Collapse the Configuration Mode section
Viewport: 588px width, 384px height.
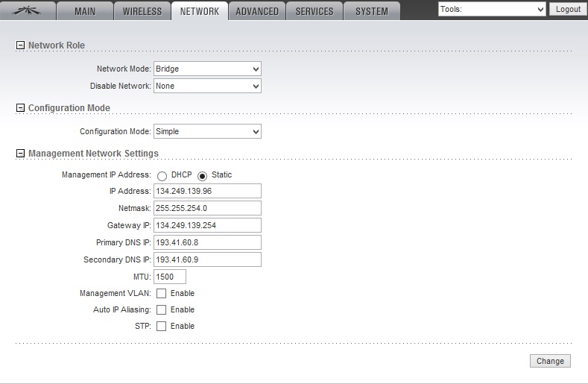pos(20,107)
